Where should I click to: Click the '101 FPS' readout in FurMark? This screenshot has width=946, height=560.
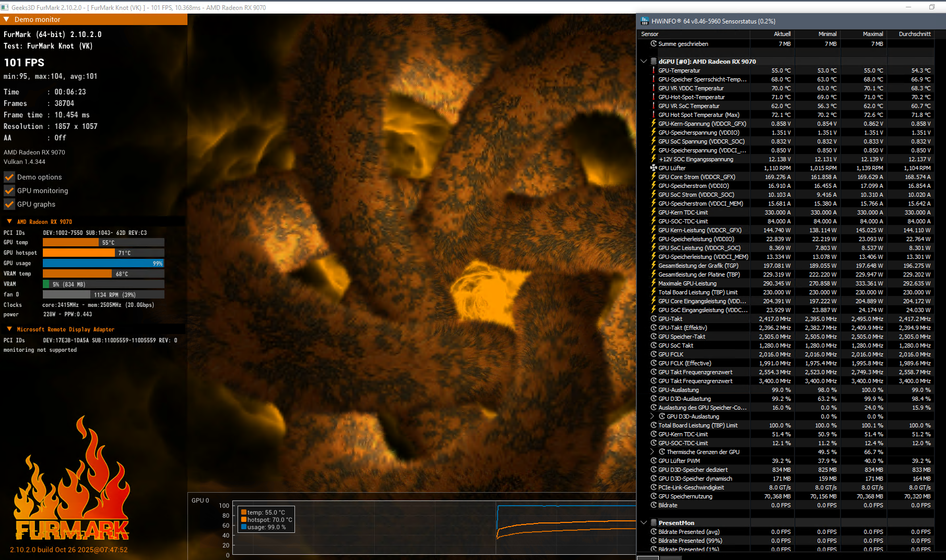click(24, 63)
